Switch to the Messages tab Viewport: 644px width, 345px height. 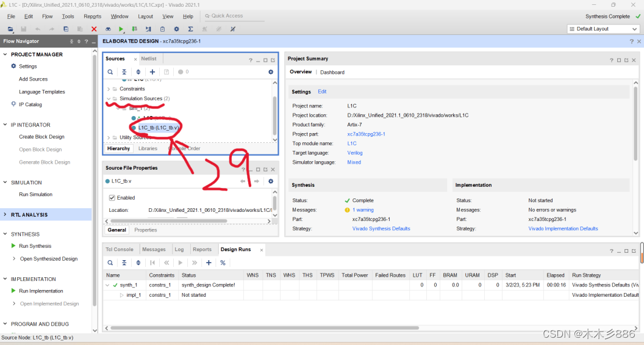pos(154,250)
